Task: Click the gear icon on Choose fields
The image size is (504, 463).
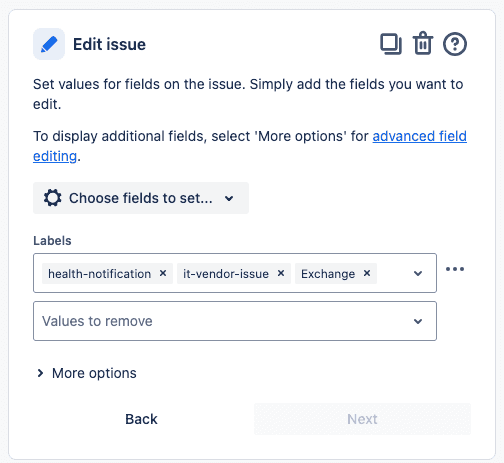Action: point(53,198)
